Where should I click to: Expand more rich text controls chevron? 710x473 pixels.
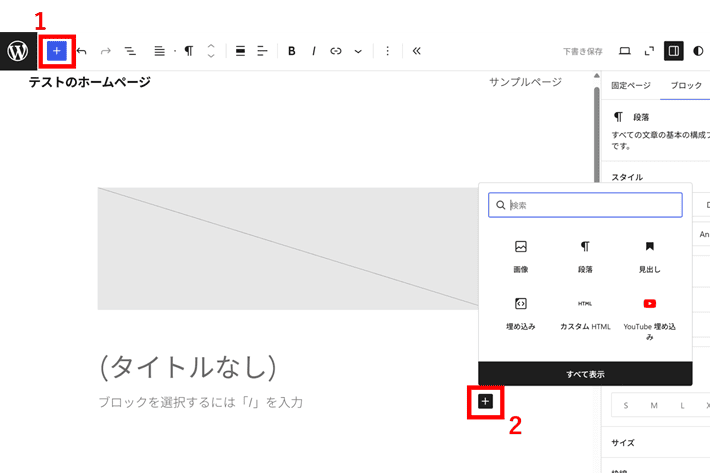click(x=358, y=52)
